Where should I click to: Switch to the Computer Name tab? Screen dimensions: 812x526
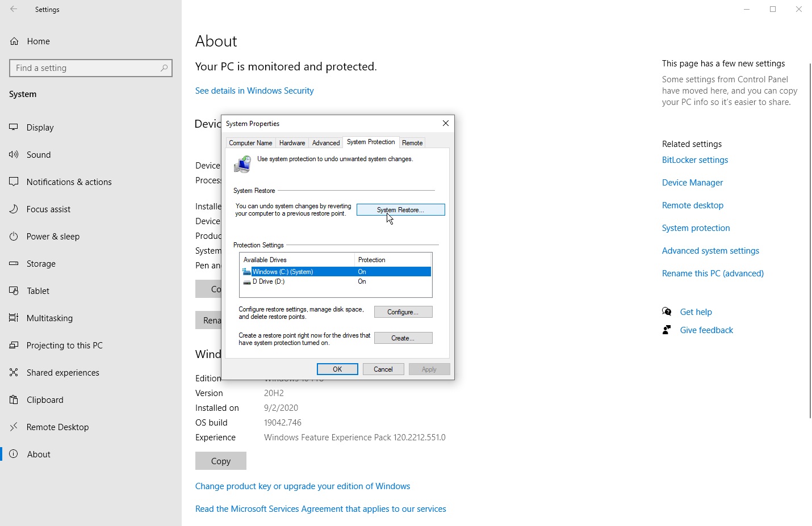pyautogui.click(x=250, y=143)
